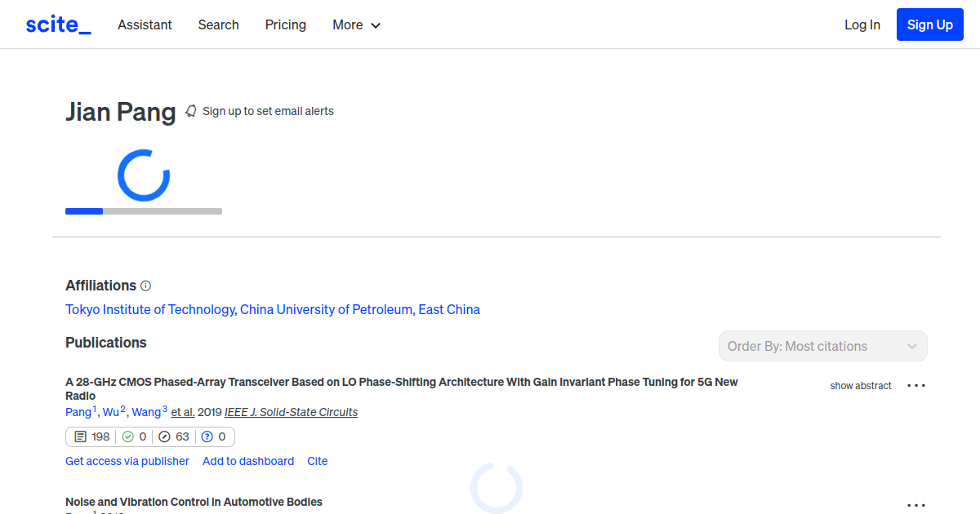Click the scite_ logo
The width and height of the screenshot is (980, 514).
coord(58,24)
